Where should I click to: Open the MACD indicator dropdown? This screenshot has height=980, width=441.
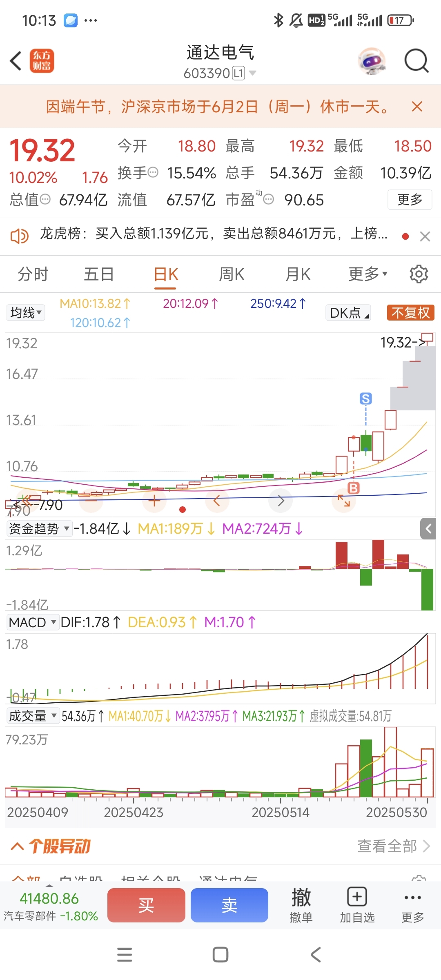point(33,622)
